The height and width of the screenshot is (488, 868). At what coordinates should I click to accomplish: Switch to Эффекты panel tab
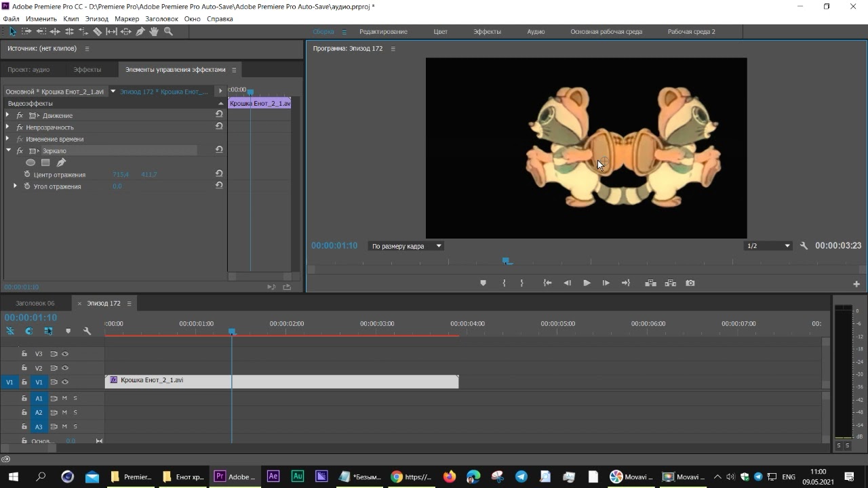pos(87,70)
